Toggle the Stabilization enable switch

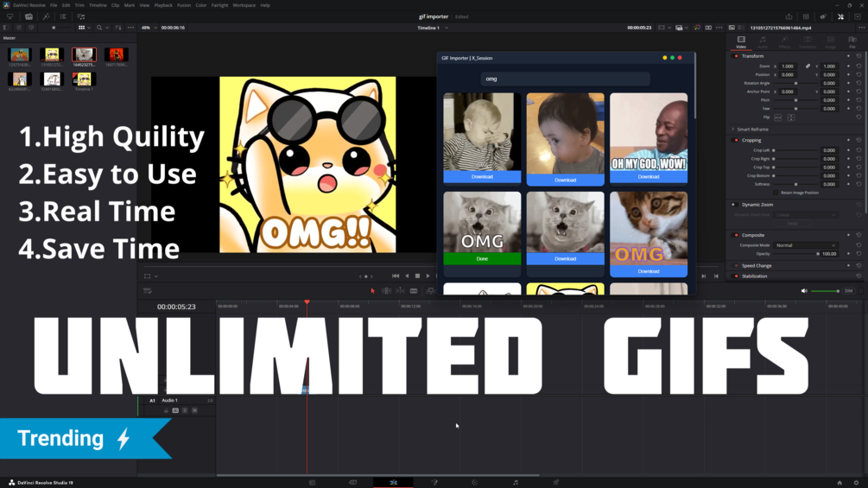[736, 276]
